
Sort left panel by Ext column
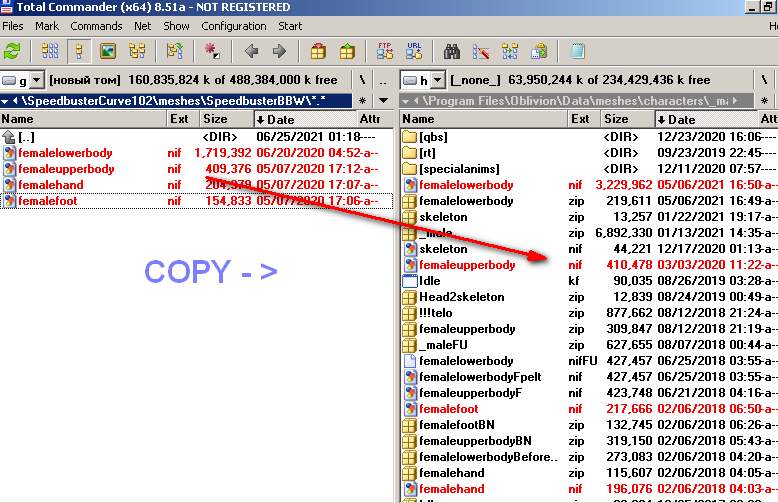(x=184, y=119)
